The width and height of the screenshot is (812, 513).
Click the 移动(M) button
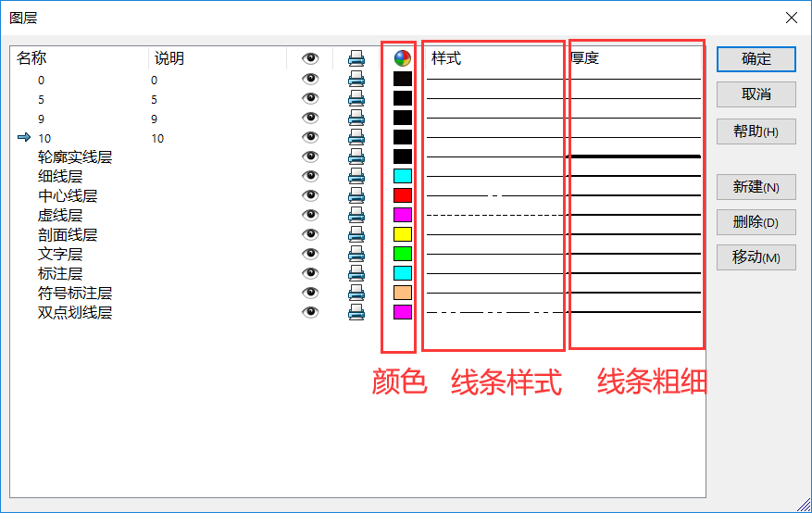tap(756, 257)
